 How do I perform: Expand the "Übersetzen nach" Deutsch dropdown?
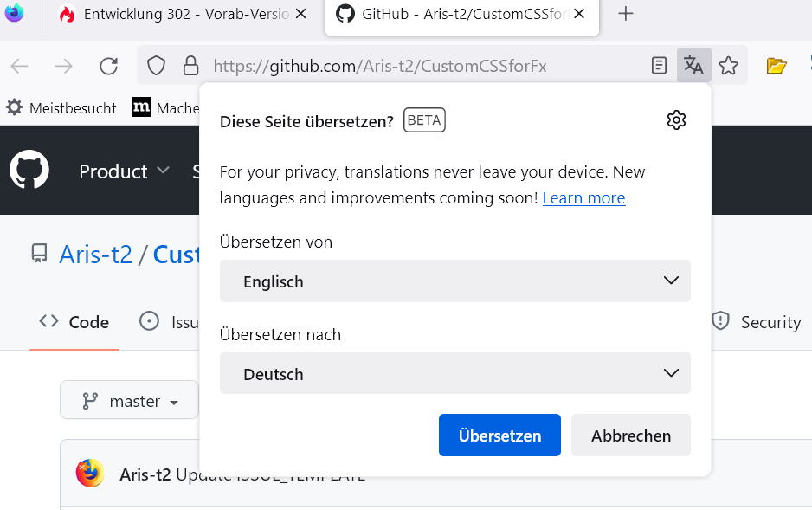(454, 374)
